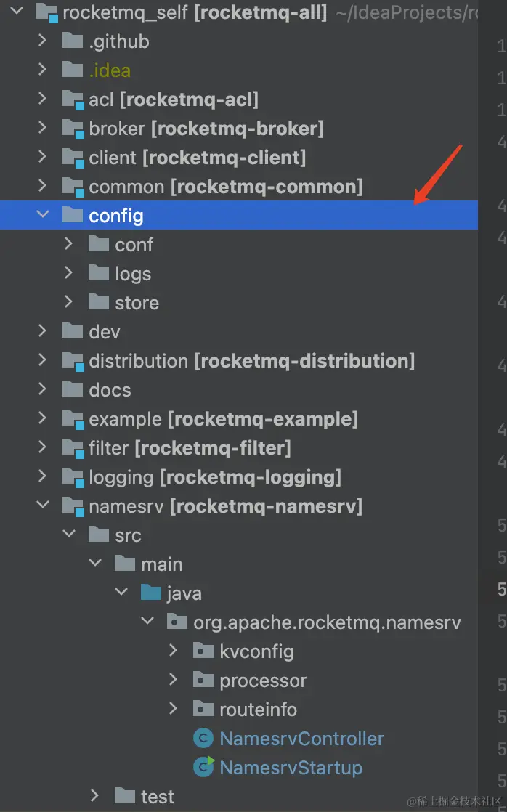Image resolution: width=507 pixels, height=812 pixels.
Task: Click the java source folder icon
Action: click(x=151, y=593)
